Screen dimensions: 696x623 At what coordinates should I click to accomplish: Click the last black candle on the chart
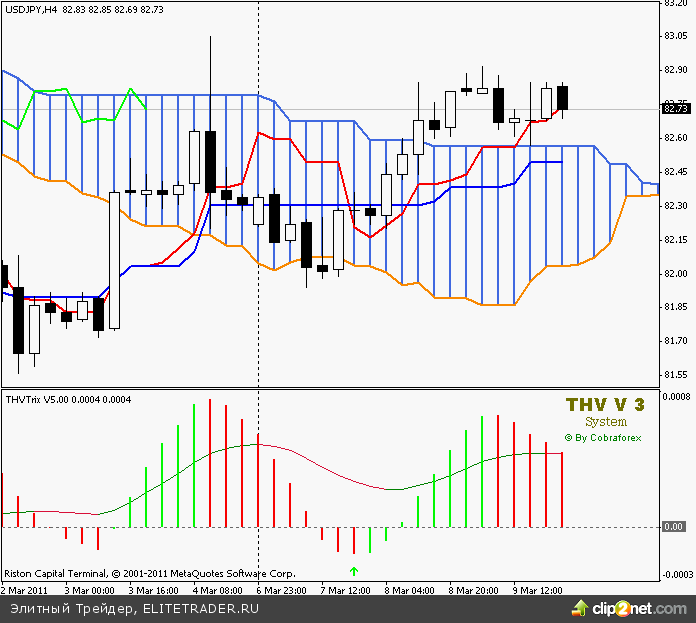pyautogui.click(x=563, y=98)
